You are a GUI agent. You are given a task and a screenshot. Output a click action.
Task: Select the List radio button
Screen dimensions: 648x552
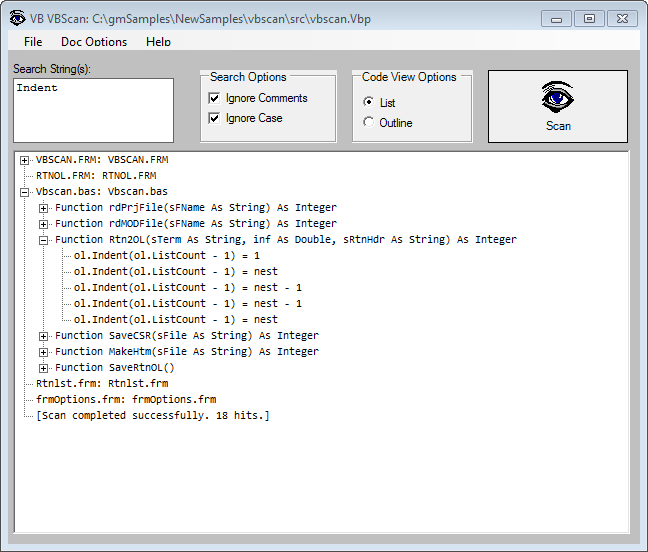coord(369,102)
